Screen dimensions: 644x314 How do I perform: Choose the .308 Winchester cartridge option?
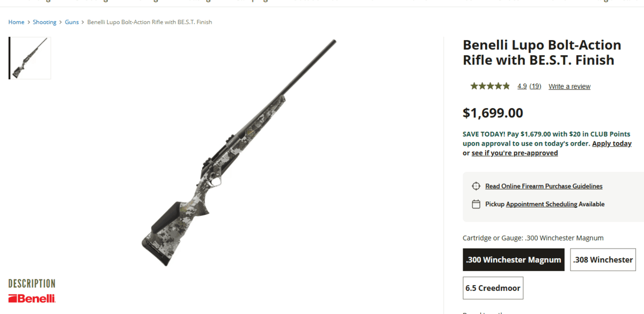603,260
